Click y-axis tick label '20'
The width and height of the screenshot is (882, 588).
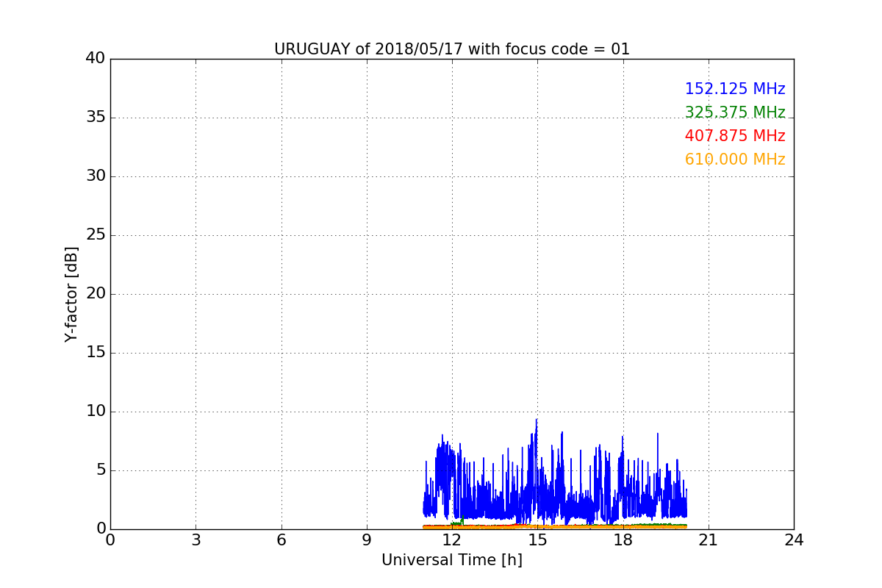pos(96,293)
